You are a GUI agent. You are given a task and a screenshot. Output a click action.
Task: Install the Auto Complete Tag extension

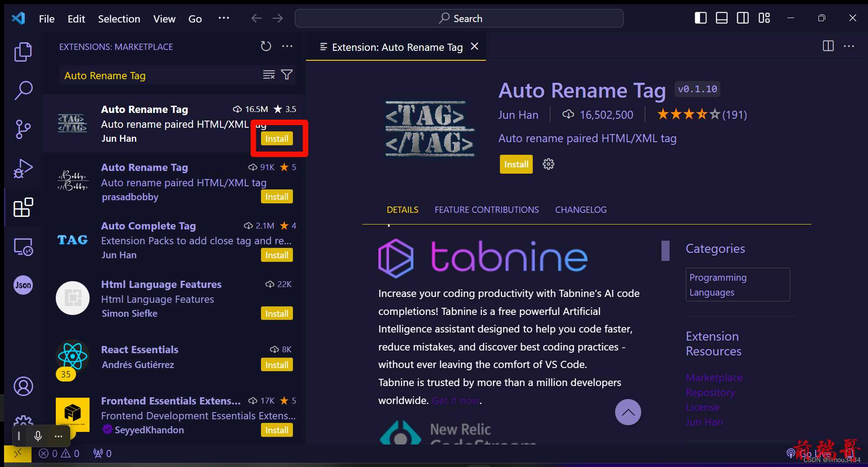[277, 255]
